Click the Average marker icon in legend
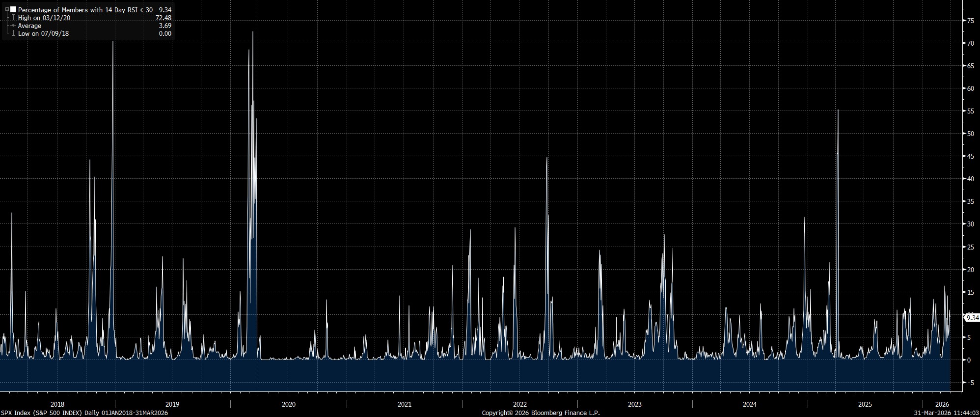The image size is (980, 417). click(x=13, y=26)
